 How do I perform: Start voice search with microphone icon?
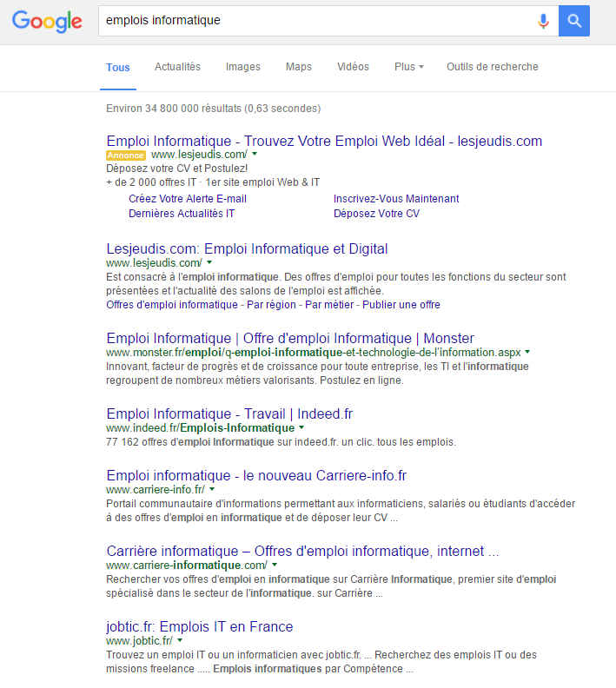(543, 21)
